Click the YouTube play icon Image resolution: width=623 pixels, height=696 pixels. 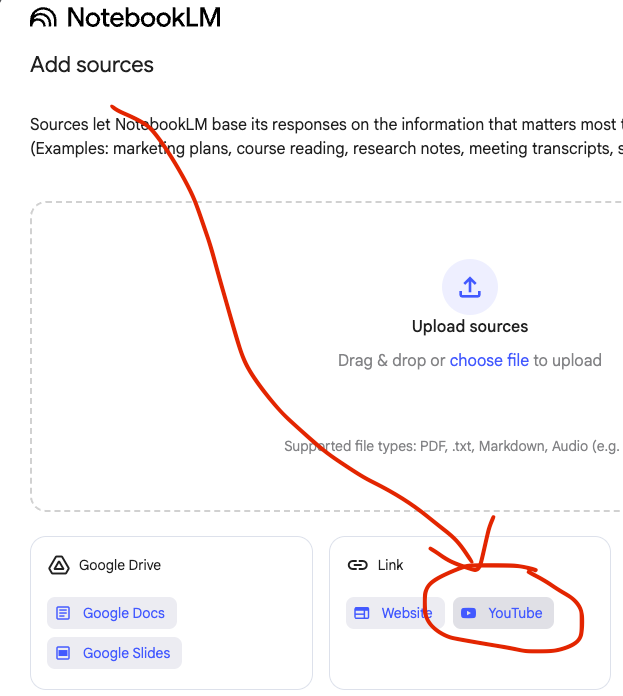click(469, 613)
